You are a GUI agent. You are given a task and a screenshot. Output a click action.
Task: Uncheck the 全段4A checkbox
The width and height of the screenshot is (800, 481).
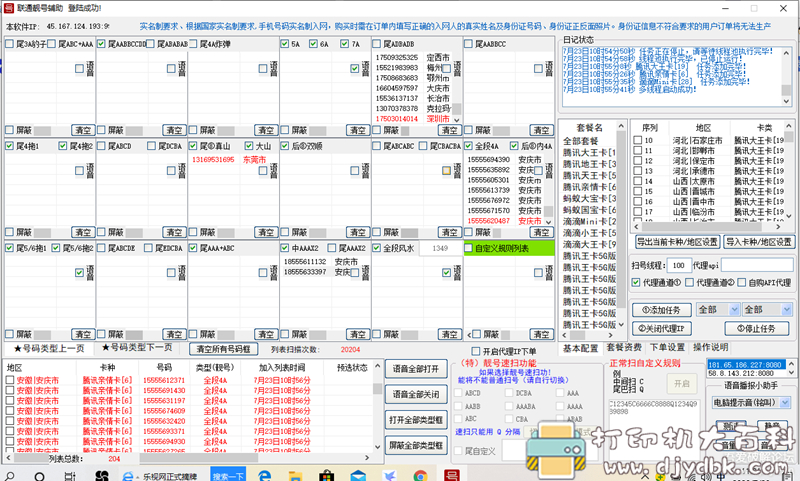click(468, 146)
